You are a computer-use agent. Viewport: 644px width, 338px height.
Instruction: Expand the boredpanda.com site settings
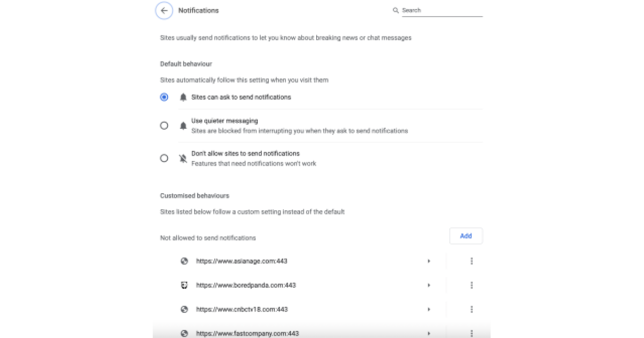coord(429,285)
